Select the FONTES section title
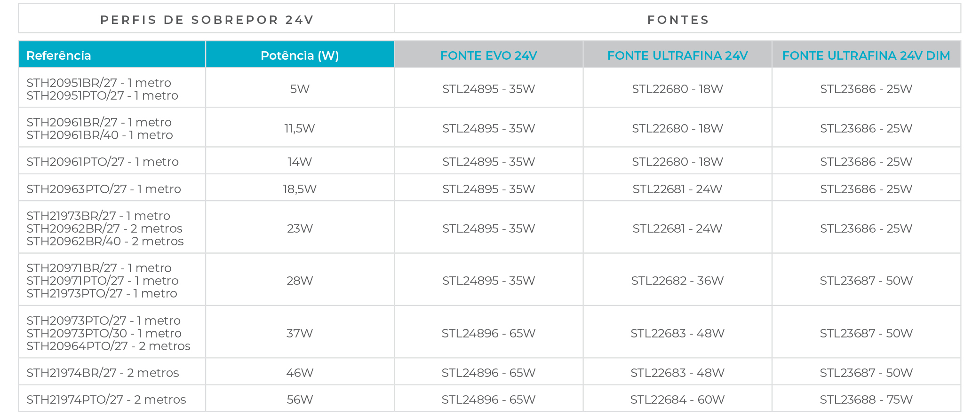The width and height of the screenshot is (980, 415). [x=678, y=20]
